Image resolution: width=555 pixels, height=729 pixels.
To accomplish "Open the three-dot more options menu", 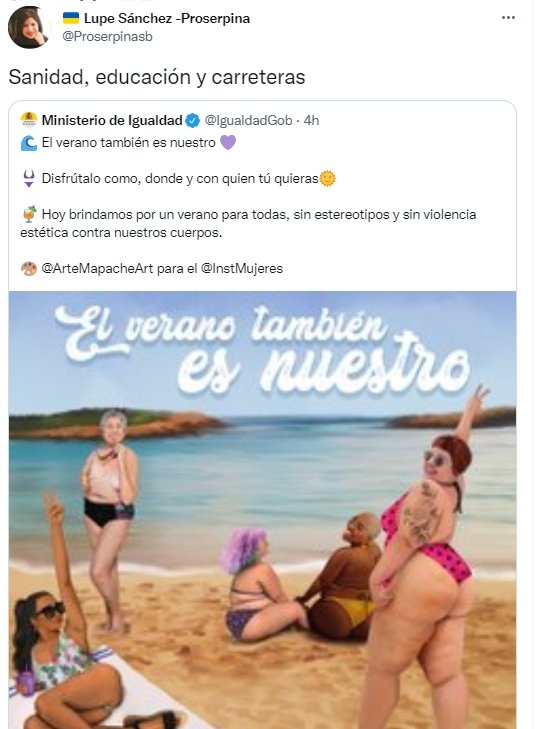I will click(508, 18).
